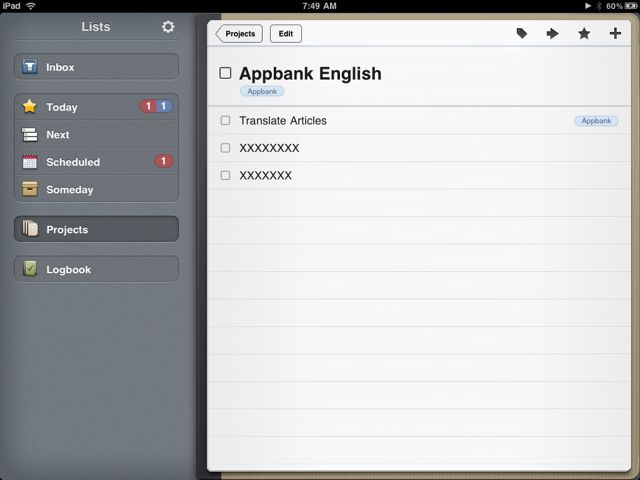This screenshot has height=480, width=640.
Task: Click the move arrow icon in toolbar
Action: (x=552, y=33)
